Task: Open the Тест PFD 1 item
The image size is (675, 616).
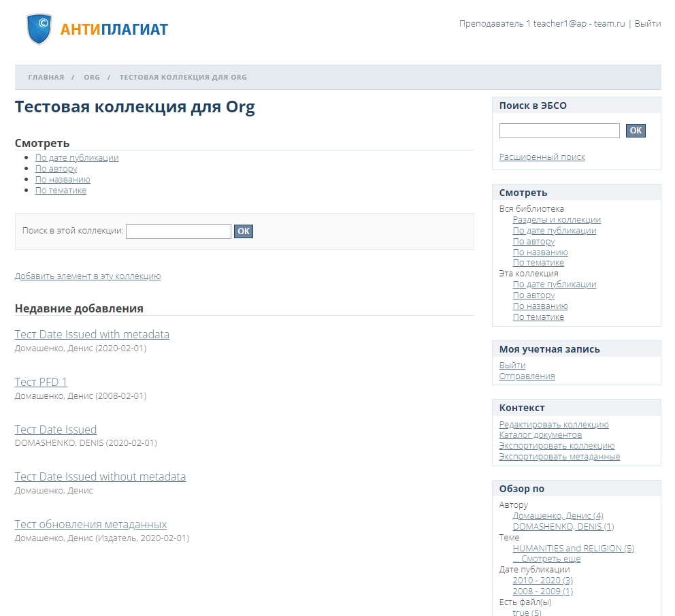Action: click(x=41, y=383)
